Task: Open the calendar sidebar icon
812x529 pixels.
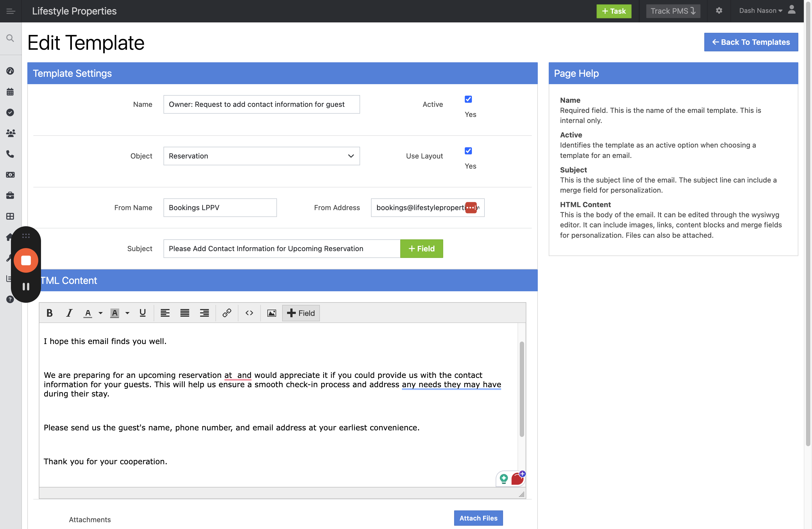Action: (10, 92)
